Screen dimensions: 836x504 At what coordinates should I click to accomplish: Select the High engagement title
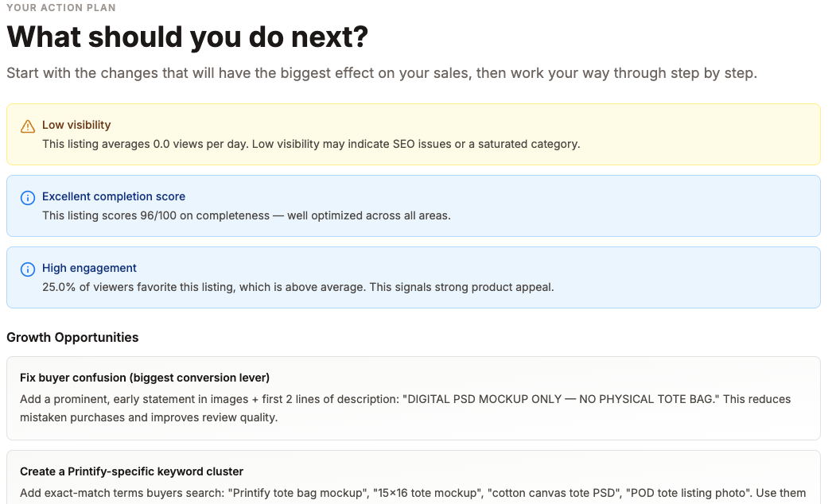(x=89, y=268)
